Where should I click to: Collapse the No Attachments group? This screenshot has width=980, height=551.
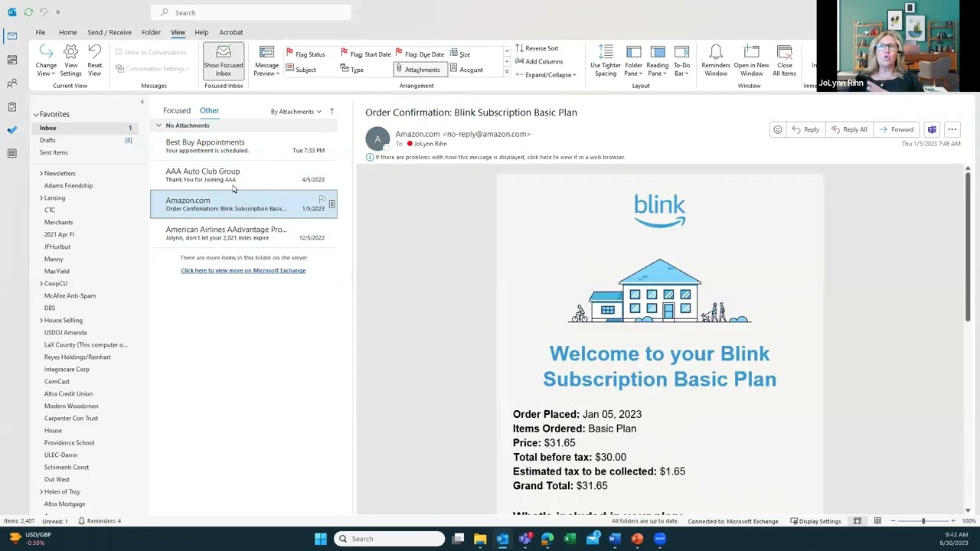(x=158, y=126)
